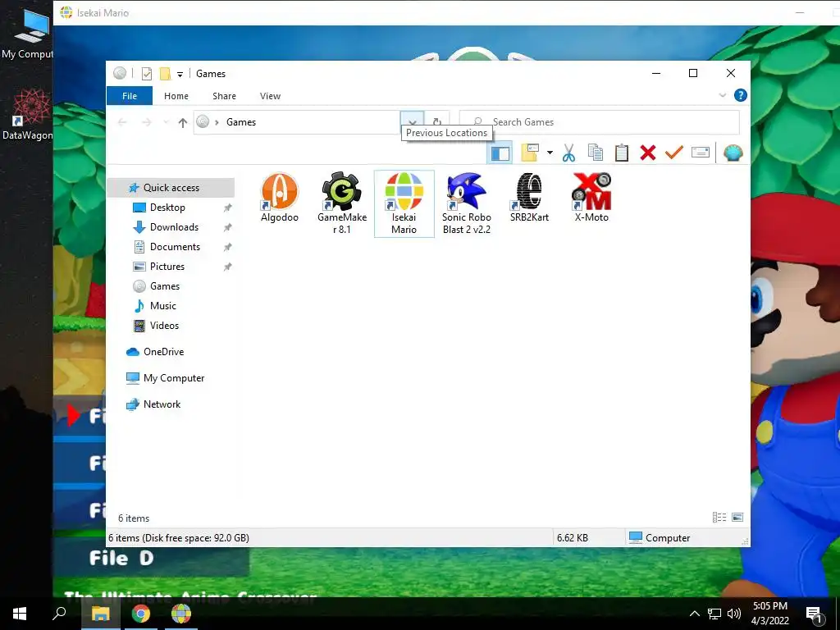Image resolution: width=840 pixels, height=630 pixels.
Task: Open Downloads in navigation pane
Action: [174, 227]
